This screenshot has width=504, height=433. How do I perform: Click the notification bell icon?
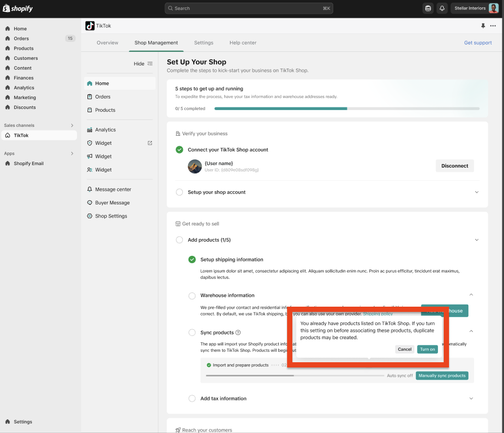[442, 8]
